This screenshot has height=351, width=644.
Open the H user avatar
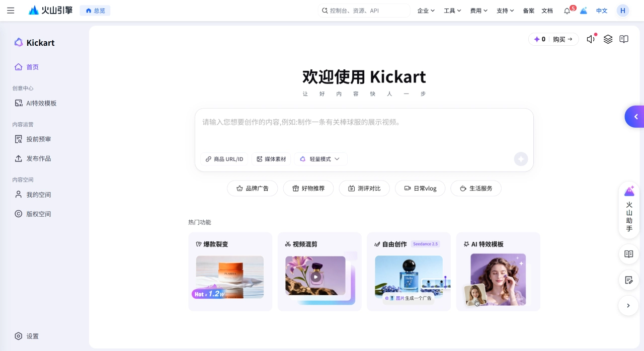pos(623,11)
